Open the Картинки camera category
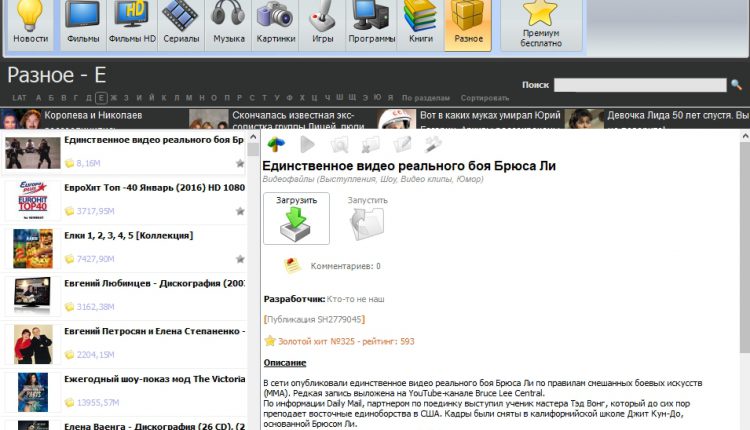Screen dimensions: 750x430 pyautogui.click(x=276, y=24)
